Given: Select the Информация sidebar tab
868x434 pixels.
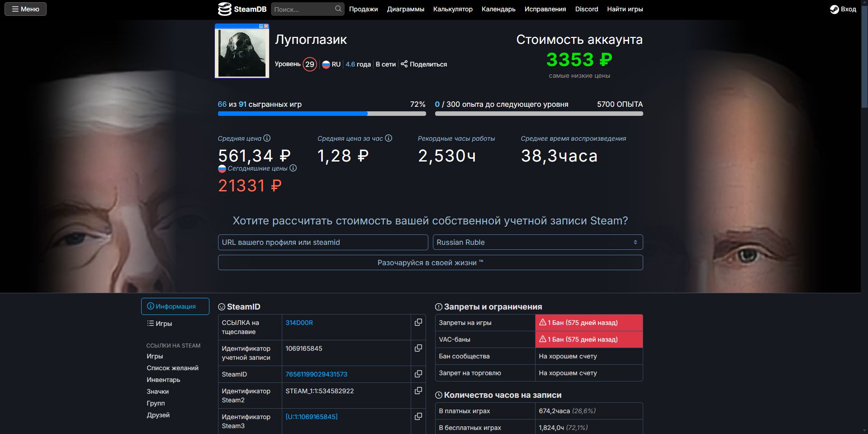Looking at the screenshot, I should 175,306.
